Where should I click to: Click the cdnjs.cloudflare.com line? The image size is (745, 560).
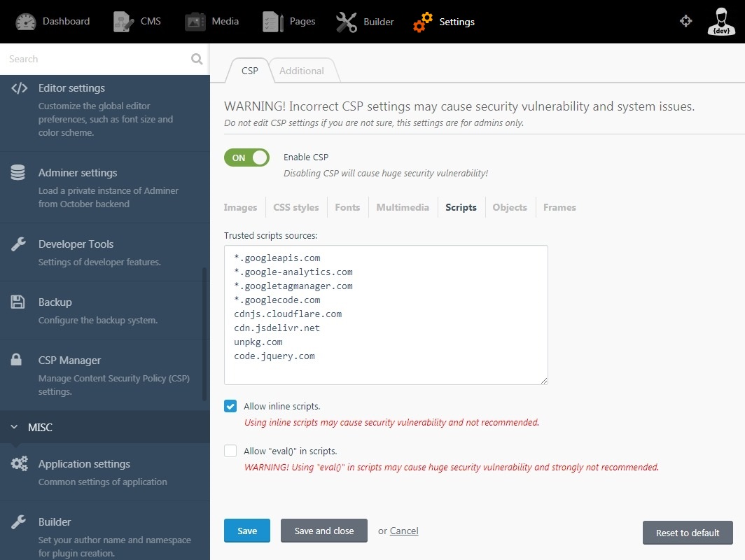[x=288, y=314]
